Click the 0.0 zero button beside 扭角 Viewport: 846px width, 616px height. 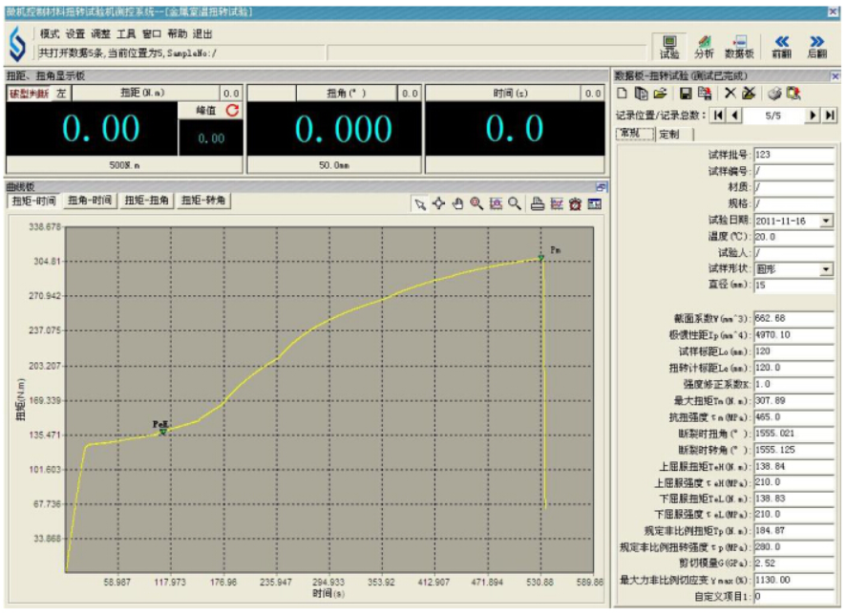[x=410, y=94]
